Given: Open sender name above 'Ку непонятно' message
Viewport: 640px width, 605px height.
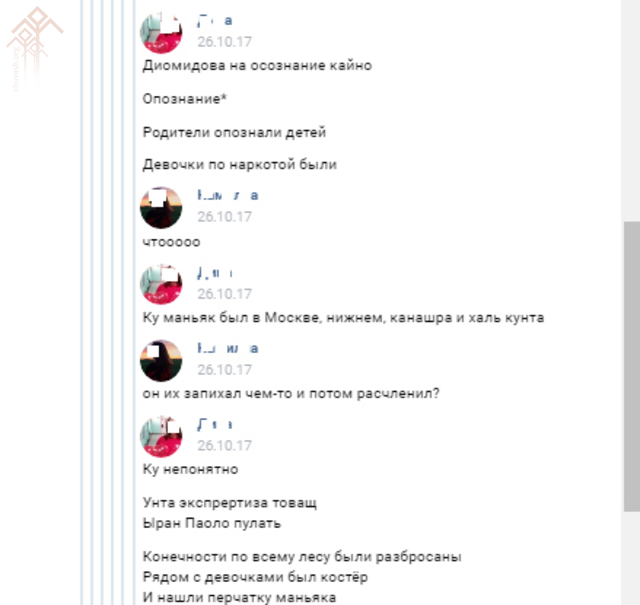Looking at the screenshot, I should click(215, 425).
